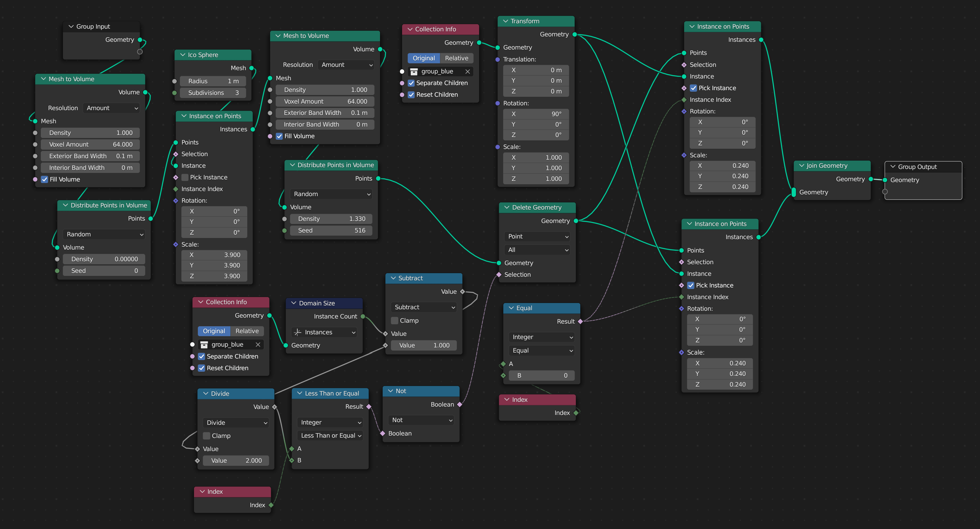Click Instances domain icon in Domain Size node

[x=298, y=332]
